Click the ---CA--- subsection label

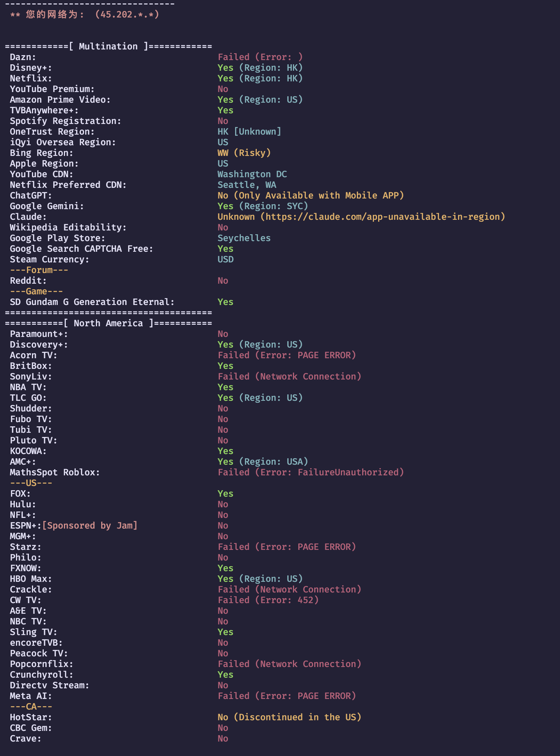tap(31, 707)
